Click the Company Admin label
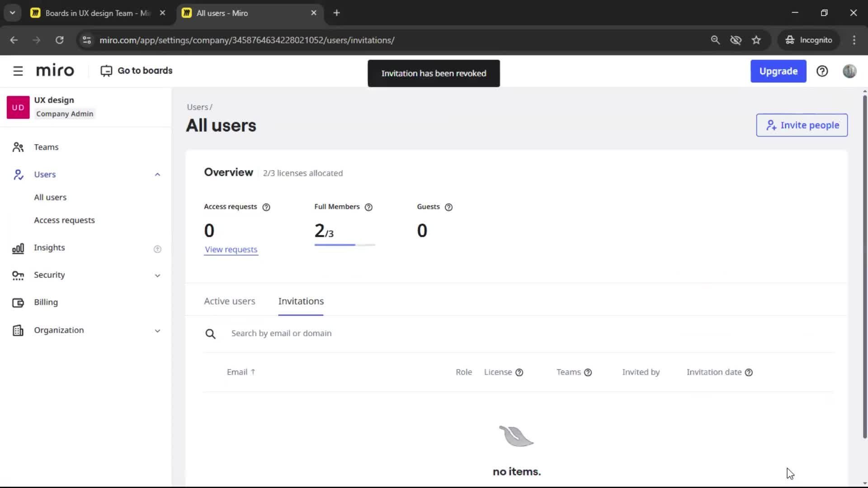 65,114
